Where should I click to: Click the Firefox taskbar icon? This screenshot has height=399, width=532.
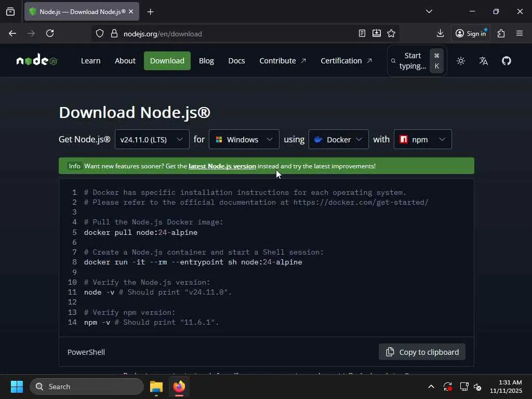coord(179,387)
